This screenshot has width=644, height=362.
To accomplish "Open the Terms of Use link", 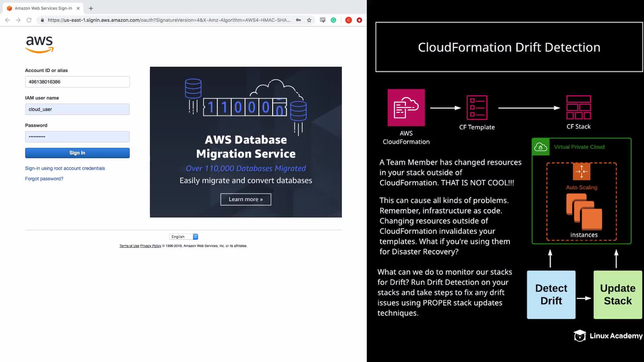I will 129,246.
